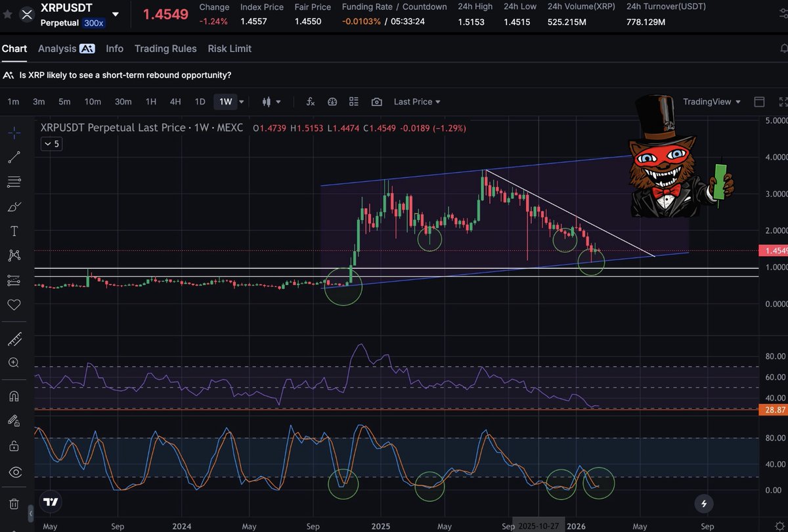Click the TradingView logo on chart
This screenshot has width=788, height=532.
tap(51, 502)
